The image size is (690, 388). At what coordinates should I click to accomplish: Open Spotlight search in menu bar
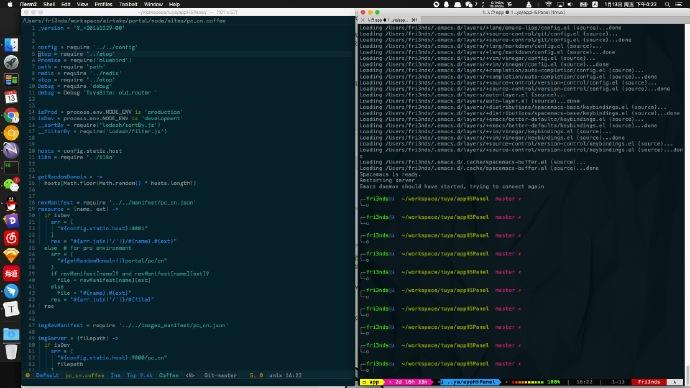tap(668, 4)
